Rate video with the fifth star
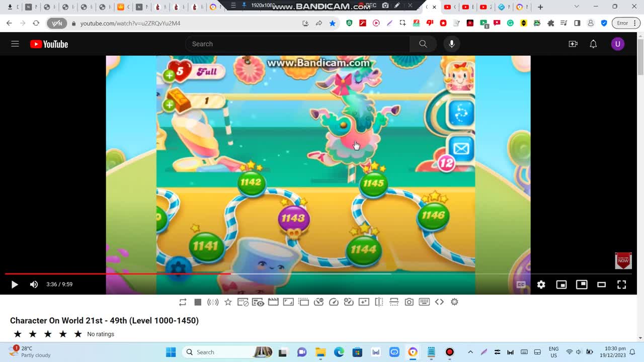 pyautogui.click(x=78, y=334)
